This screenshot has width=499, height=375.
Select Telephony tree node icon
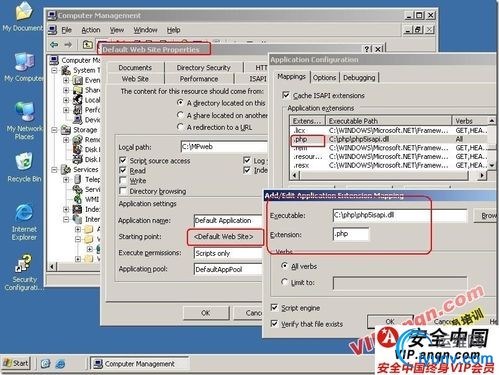[78, 179]
